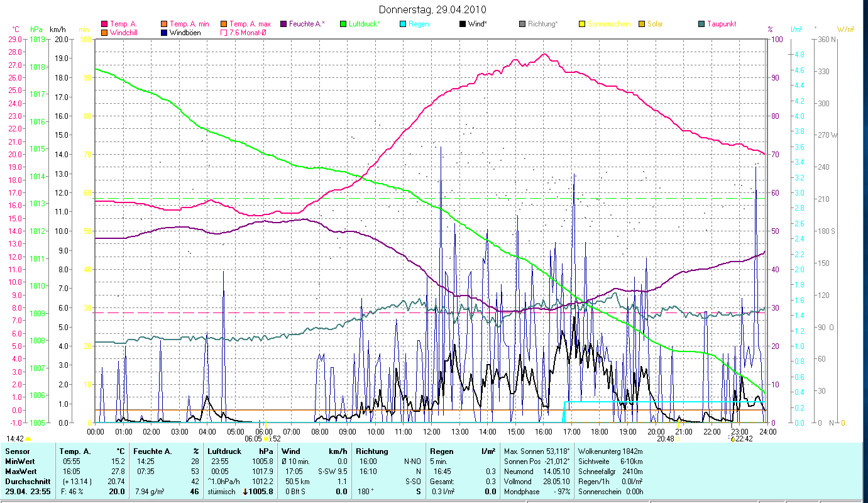Click the Durchschnitt row label
Viewport: 868px width, 503px height.
click(x=25, y=482)
